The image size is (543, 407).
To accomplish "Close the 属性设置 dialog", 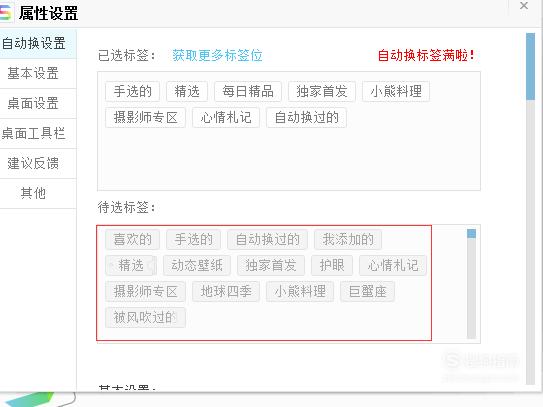I will (x=524, y=6).
